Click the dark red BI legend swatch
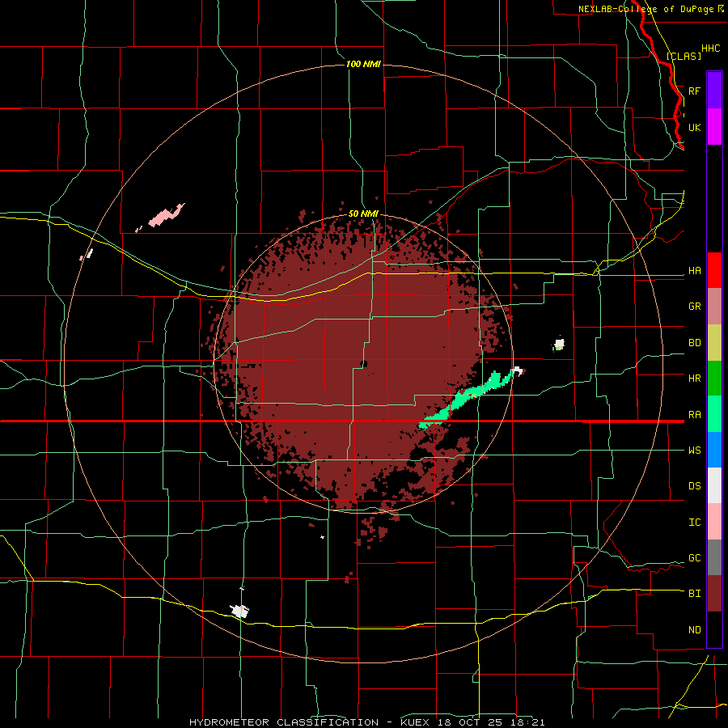 pos(714,594)
